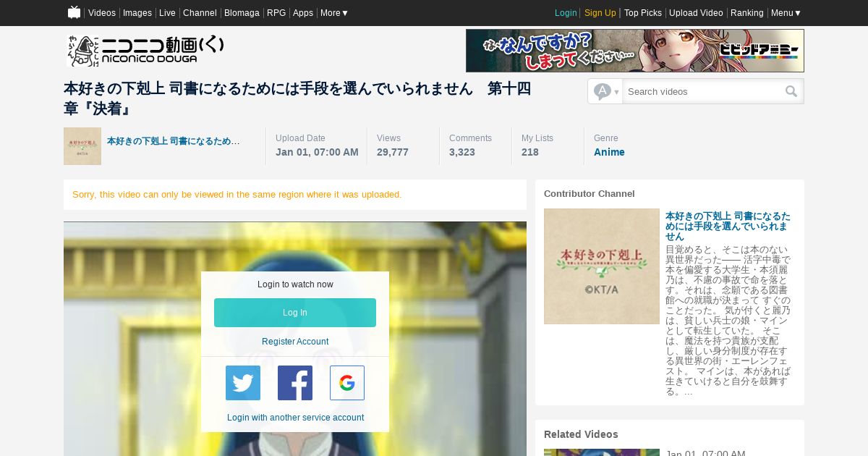
Task: Open channel name link next to small thumbnail
Action: click(x=174, y=141)
